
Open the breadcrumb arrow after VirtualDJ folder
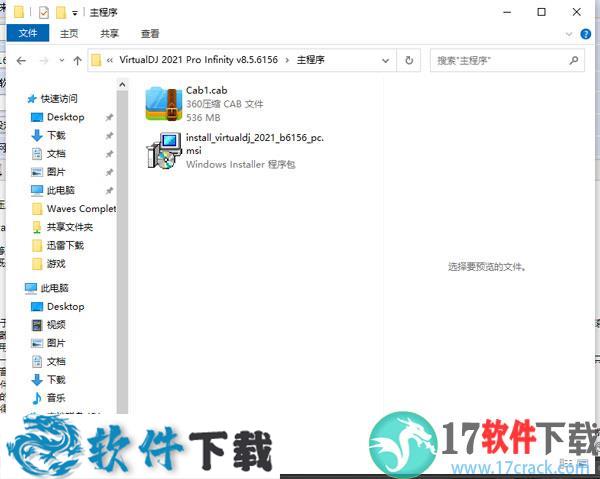287,60
